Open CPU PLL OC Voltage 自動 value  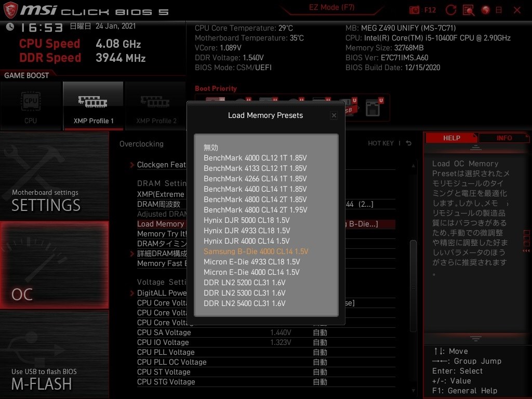[x=320, y=362]
